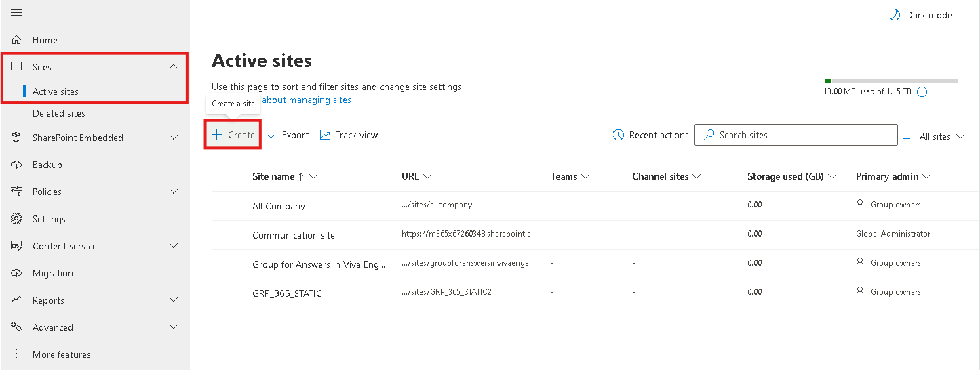Select the Communication site name
Viewport: 980px width, 370px height.
(x=294, y=235)
